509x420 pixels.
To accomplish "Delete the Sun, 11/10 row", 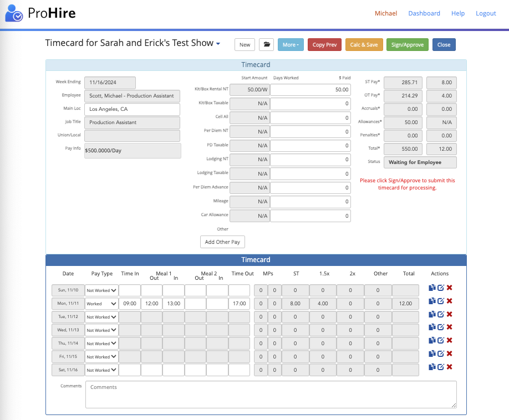I will pos(449,288).
